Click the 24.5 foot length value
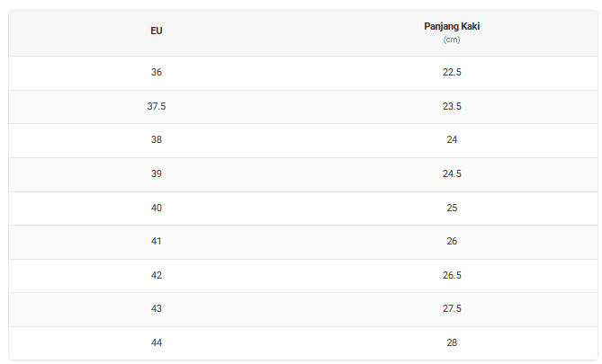 tap(452, 174)
